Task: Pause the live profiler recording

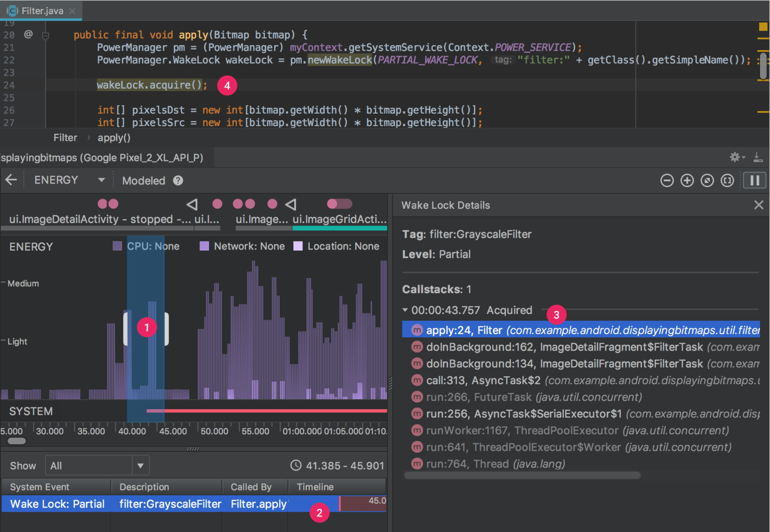Action: tap(755, 180)
